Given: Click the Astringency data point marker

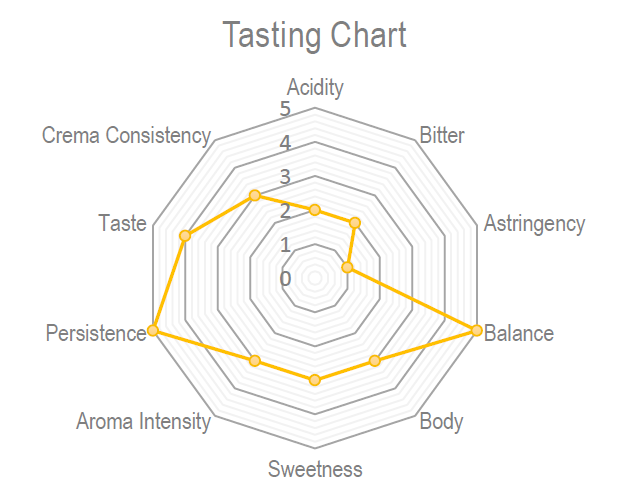Looking at the screenshot, I should pos(347,268).
